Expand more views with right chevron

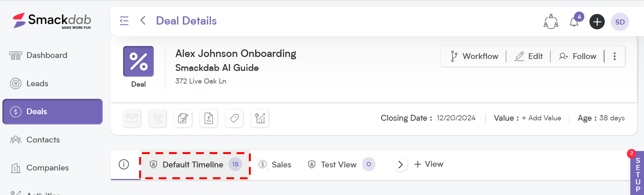pyautogui.click(x=401, y=165)
